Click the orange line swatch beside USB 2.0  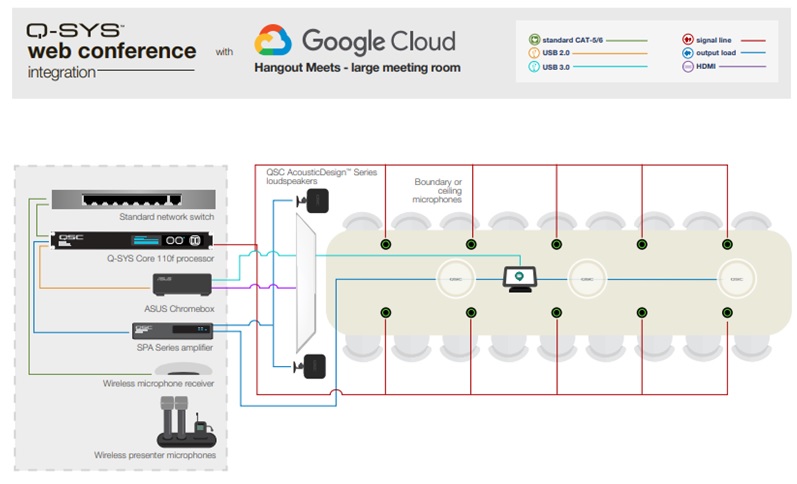click(610, 53)
